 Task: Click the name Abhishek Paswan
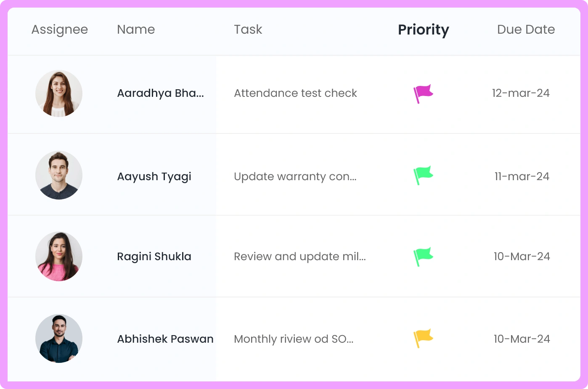165,339
